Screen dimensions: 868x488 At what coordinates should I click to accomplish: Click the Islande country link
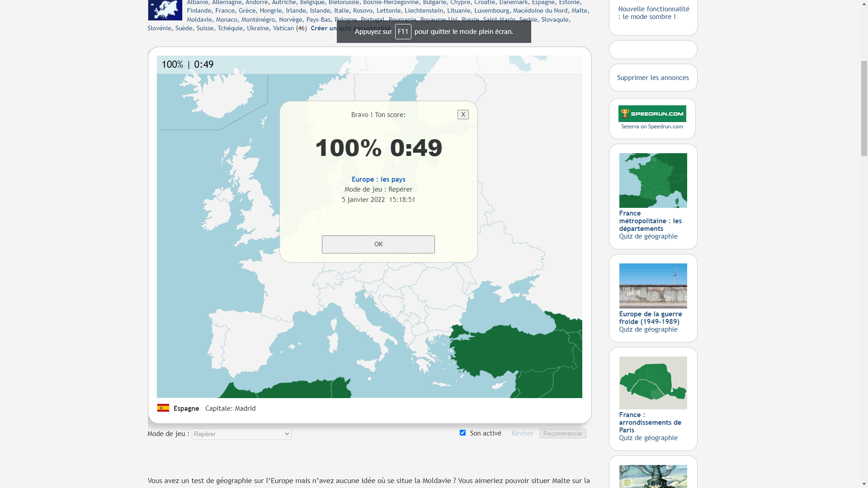click(x=320, y=10)
